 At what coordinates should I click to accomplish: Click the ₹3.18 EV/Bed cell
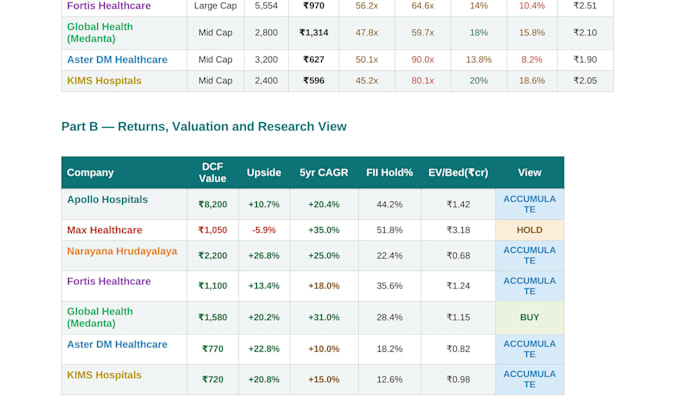[x=458, y=230]
